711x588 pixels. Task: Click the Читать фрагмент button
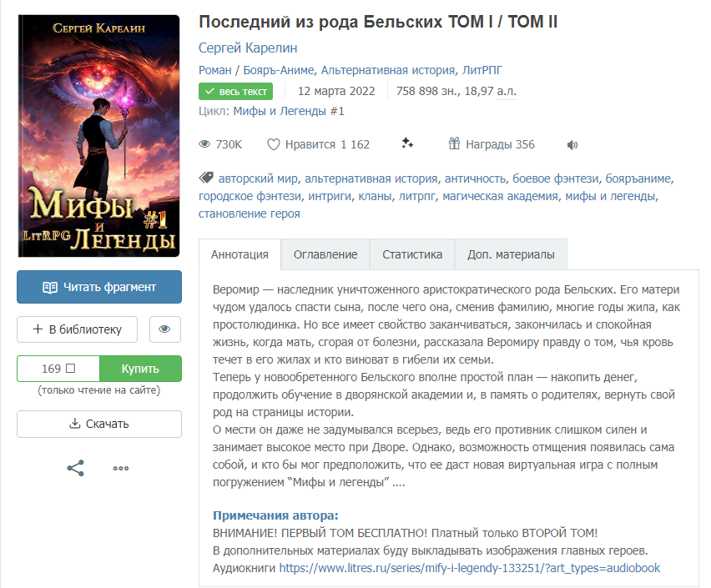(x=99, y=287)
